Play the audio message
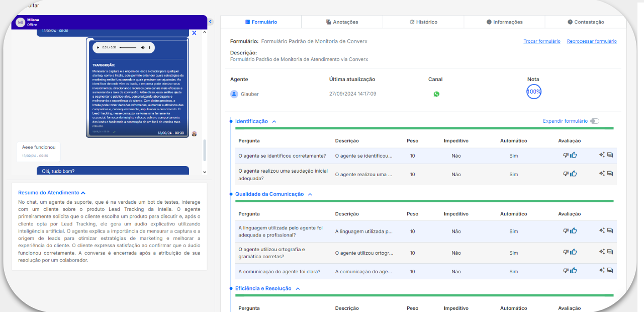The height and width of the screenshot is (312, 644). click(x=98, y=47)
